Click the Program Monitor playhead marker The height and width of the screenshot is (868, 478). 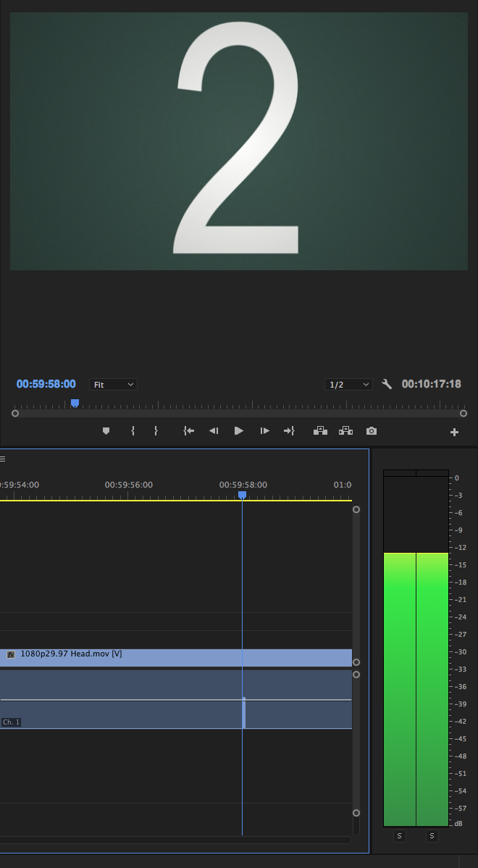[75, 404]
